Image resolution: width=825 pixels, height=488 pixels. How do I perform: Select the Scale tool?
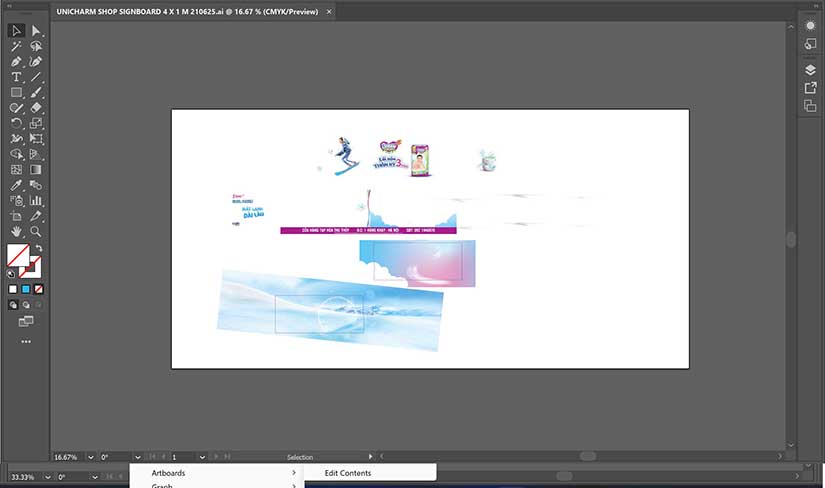point(36,123)
